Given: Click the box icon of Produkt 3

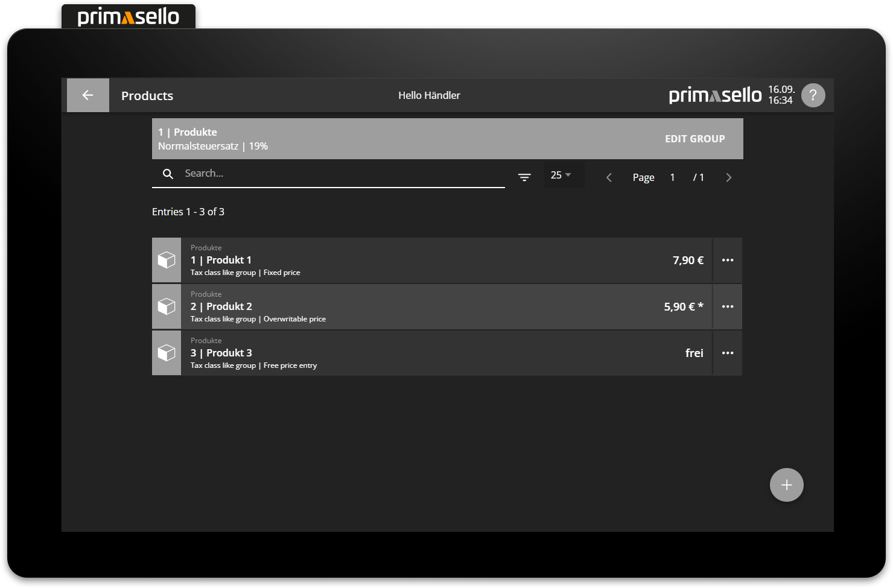Looking at the screenshot, I should (167, 353).
